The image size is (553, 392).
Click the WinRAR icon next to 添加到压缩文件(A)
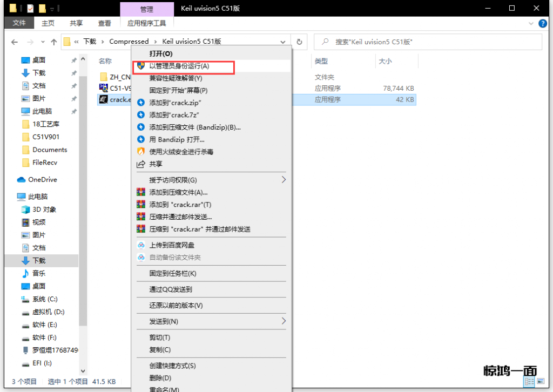click(141, 192)
